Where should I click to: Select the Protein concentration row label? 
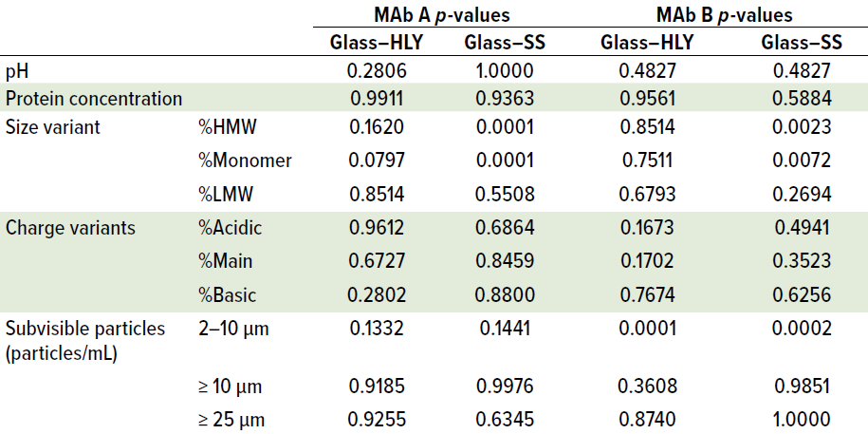click(94, 98)
